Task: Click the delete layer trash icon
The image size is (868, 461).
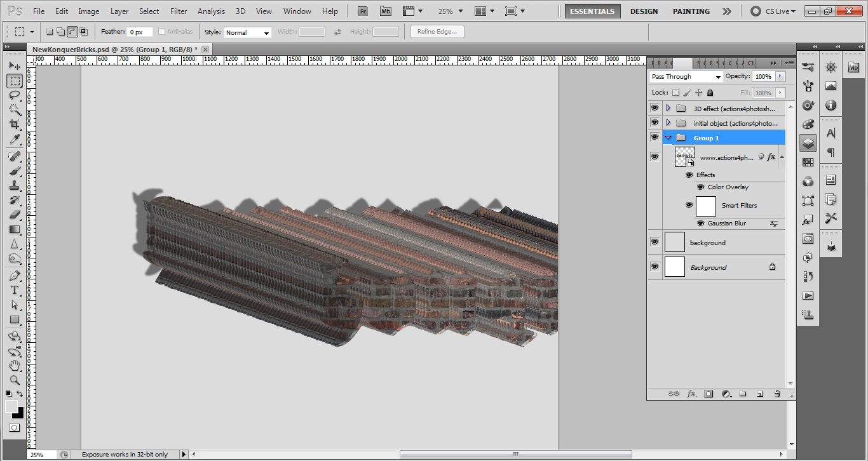Action: [x=776, y=394]
